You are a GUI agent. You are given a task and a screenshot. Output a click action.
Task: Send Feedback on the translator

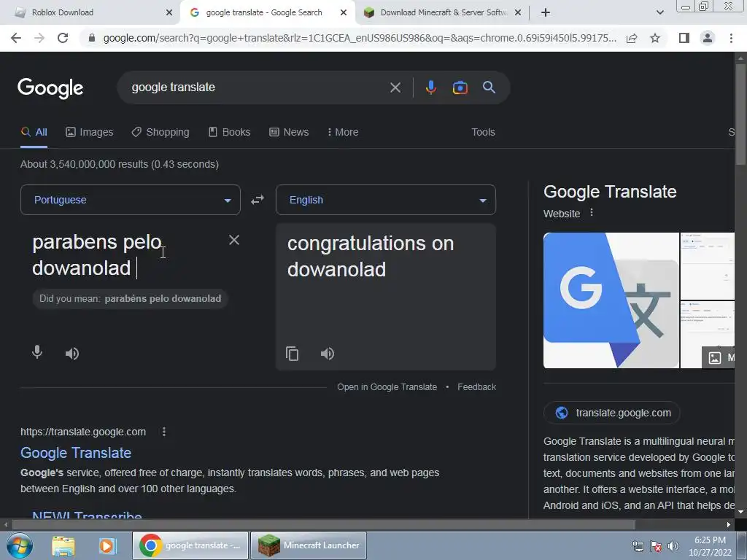pos(476,387)
